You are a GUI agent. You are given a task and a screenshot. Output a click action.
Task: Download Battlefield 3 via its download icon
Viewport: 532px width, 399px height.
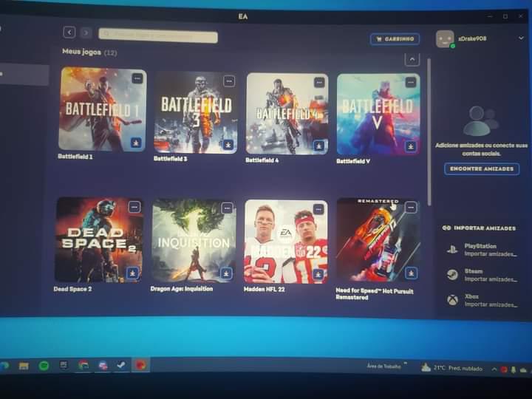[x=228, y=145]
